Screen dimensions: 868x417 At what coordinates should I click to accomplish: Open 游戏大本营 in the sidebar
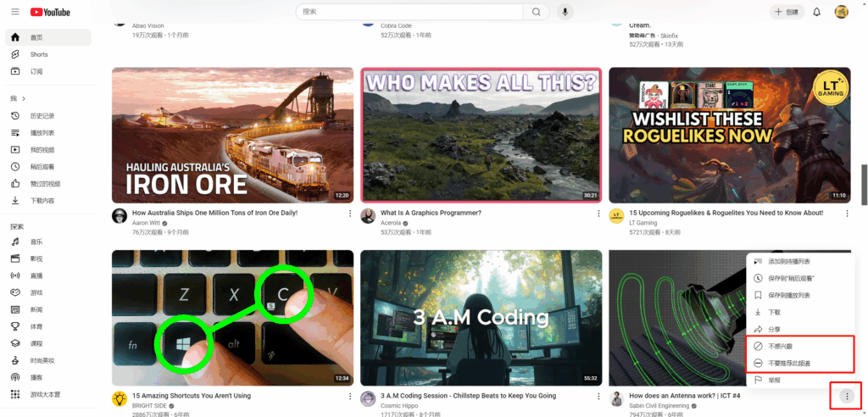click(x=48, y=394)
